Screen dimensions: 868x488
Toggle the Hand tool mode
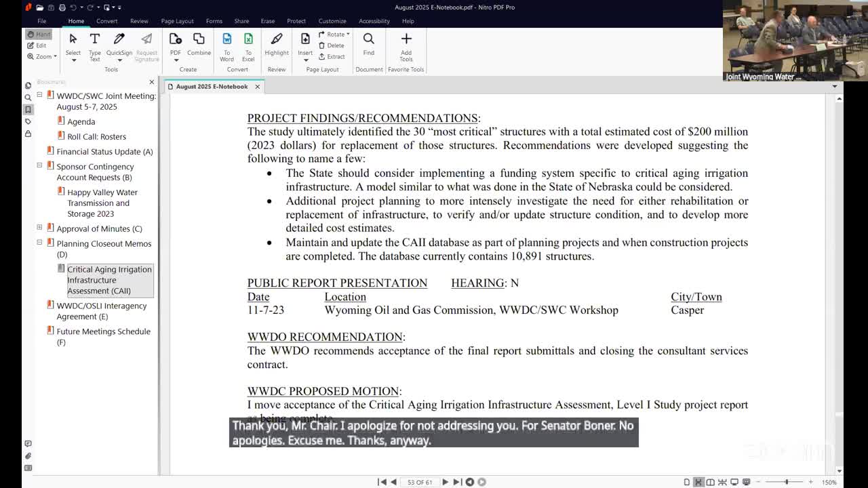(x=39, y=34)
